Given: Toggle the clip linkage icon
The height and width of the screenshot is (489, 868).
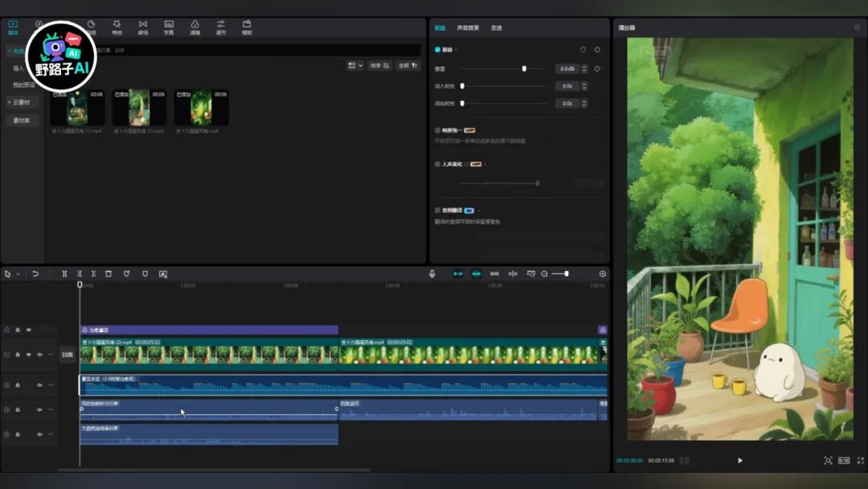Looking at the screenshot, I should tap(494, 273).
